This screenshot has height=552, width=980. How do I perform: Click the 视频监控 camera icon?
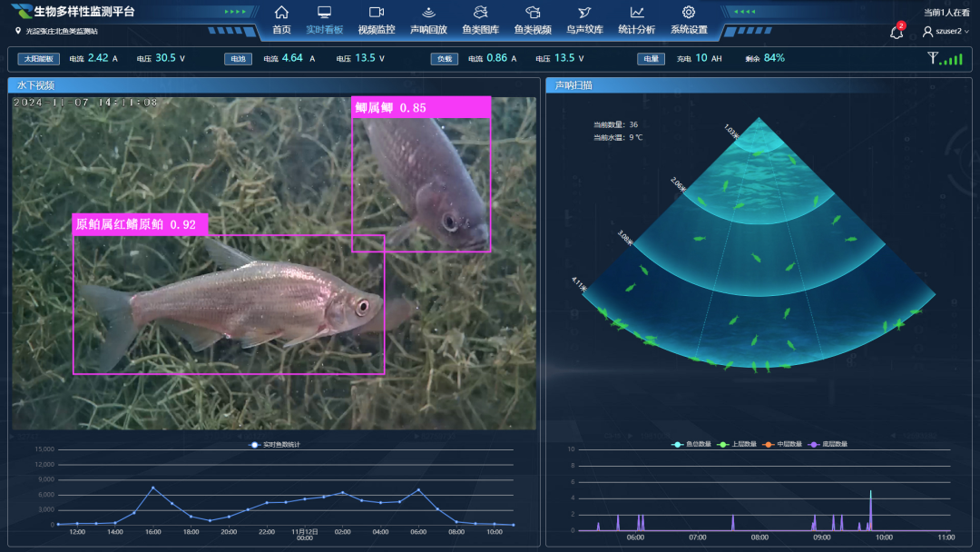(377, 13)
